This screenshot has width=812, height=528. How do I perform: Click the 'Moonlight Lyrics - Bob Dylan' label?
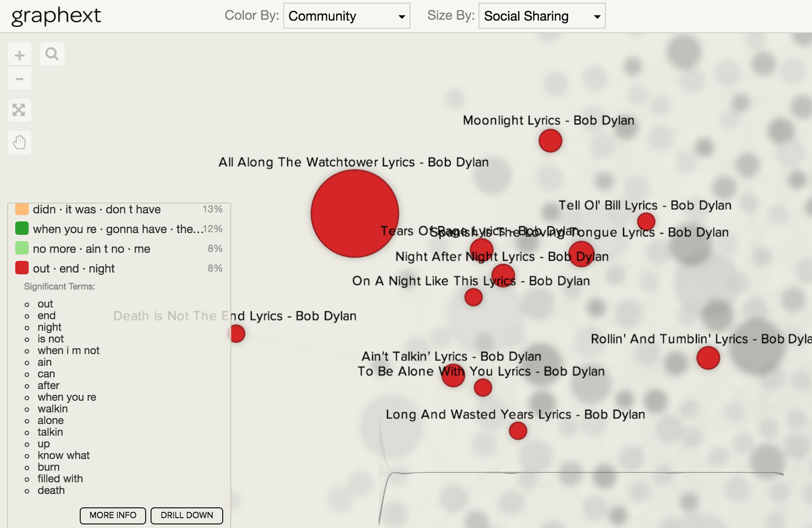tap(549, 121)
